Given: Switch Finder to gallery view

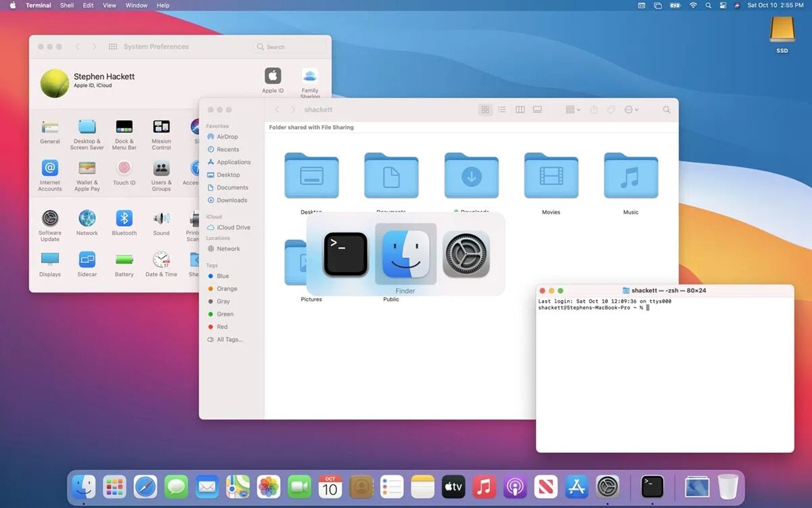Looking at the screenshot, I should pyautogui.click(x=537, y=110).
